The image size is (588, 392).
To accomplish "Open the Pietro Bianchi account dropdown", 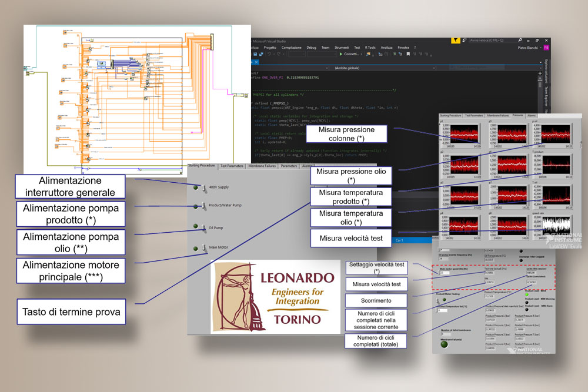I will click(x=541, y=48).
